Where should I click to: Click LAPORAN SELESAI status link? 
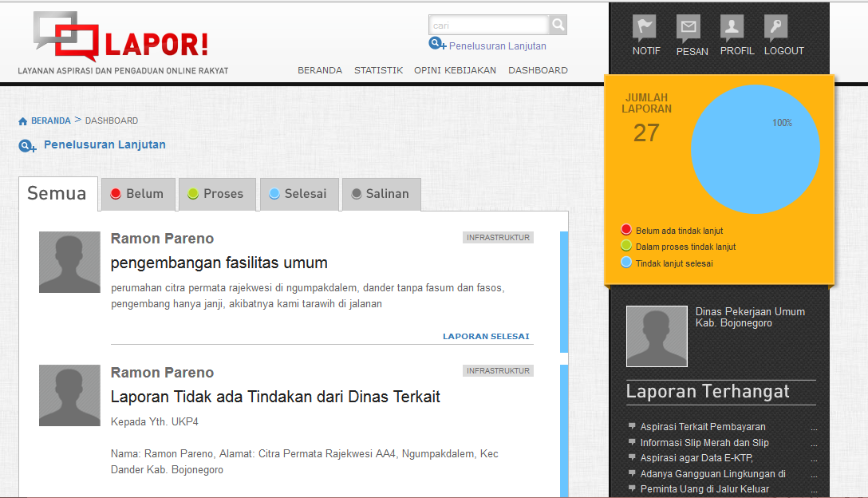(x=486, y=336)
